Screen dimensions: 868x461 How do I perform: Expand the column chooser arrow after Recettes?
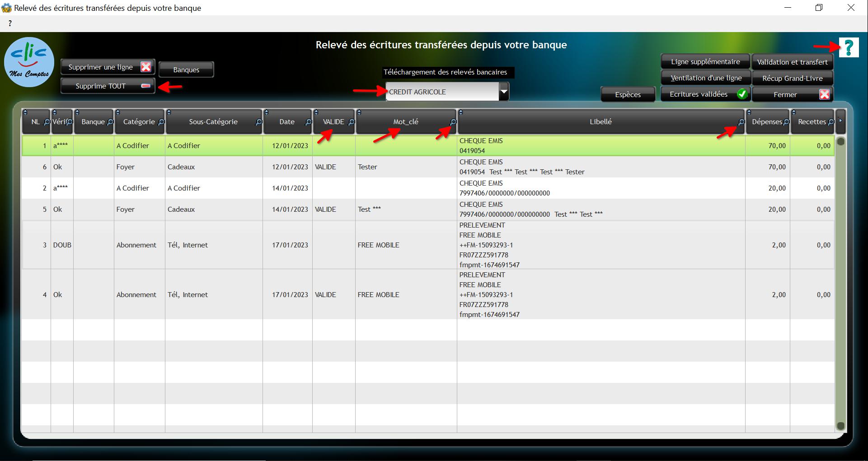click(840, 121)
